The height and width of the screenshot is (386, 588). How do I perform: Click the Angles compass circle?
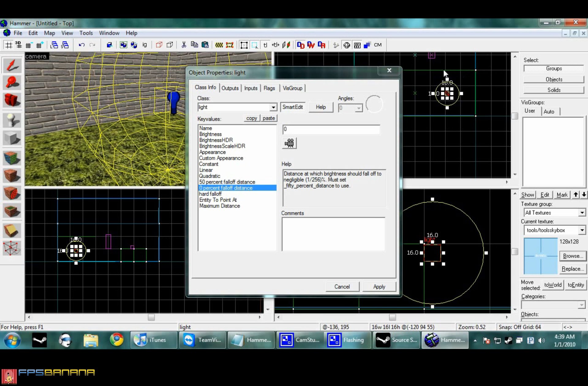point(374,104)
